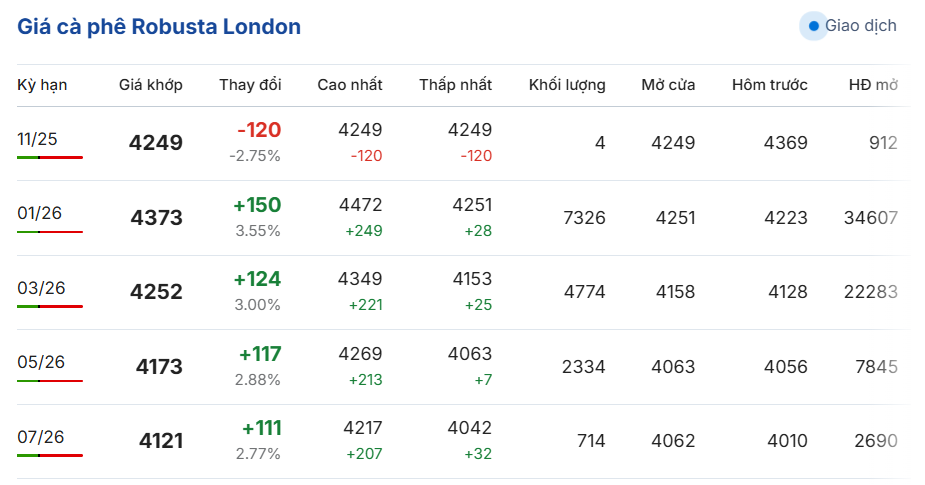Click the 4373 matched price for 01/26
The width and height of the screenshot is (925, 485).
[156, 217]
